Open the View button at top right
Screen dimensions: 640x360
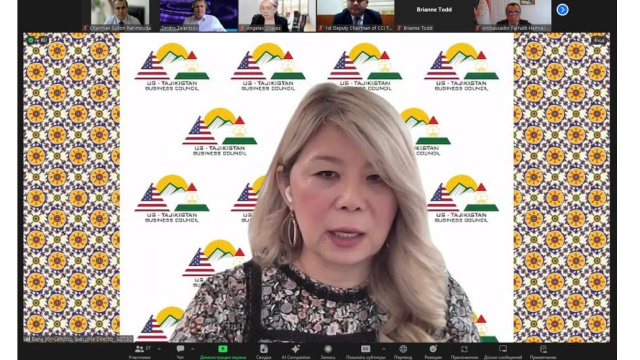599,40
